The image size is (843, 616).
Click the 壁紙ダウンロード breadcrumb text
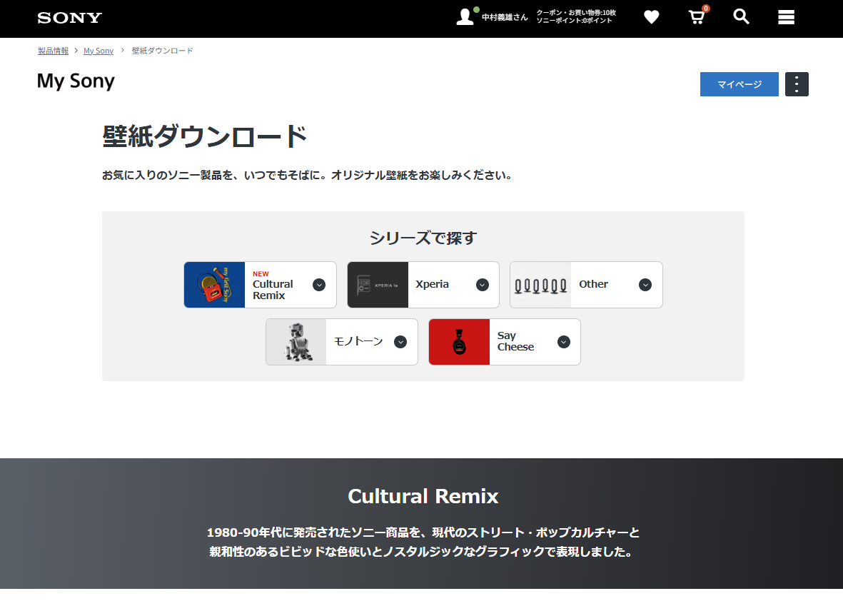[x=162, y=51]
